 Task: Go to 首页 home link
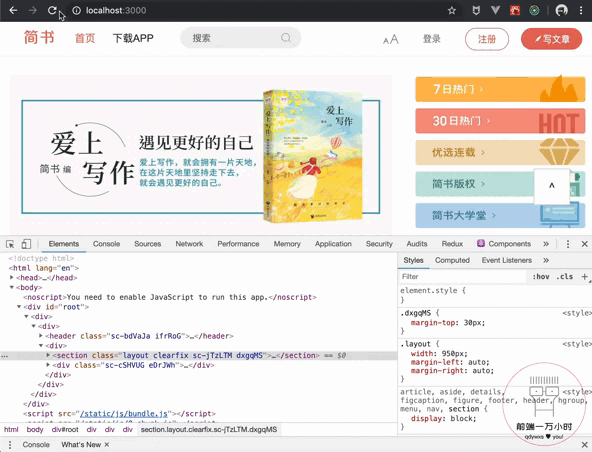click(x=85, y=38)
